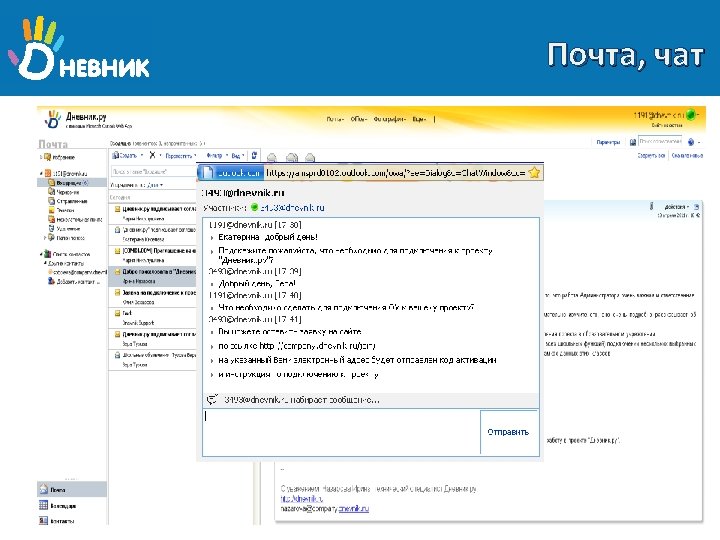Open the dnevnik.ru link in the email signature
Image resolution: width=720 pixels, height=540 pixels.
(x=302, y=499)
